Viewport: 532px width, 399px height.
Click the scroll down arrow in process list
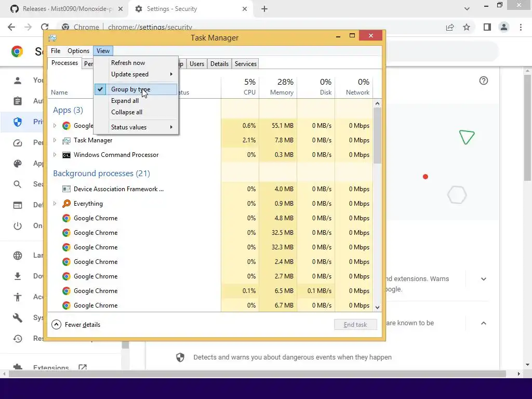[x=377, y=308]
